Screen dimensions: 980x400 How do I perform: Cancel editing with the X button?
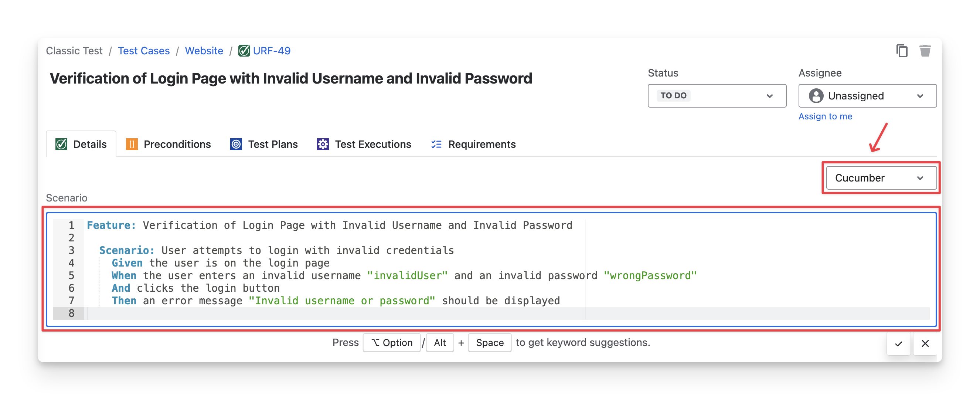925,344
